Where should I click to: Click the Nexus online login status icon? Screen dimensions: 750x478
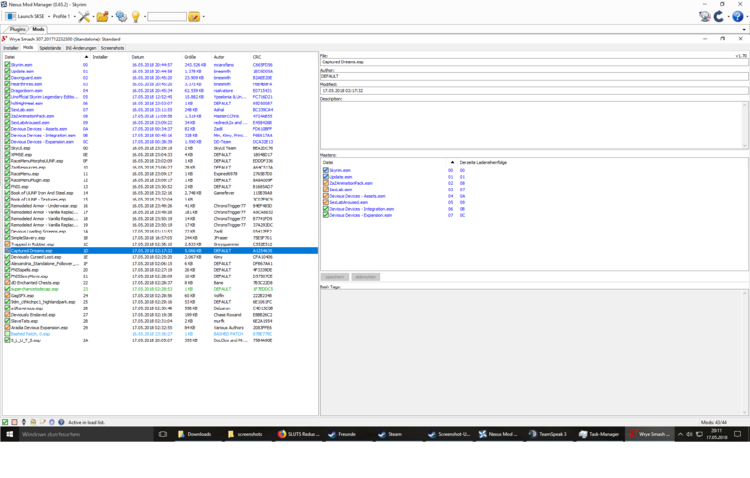point(704,16)
